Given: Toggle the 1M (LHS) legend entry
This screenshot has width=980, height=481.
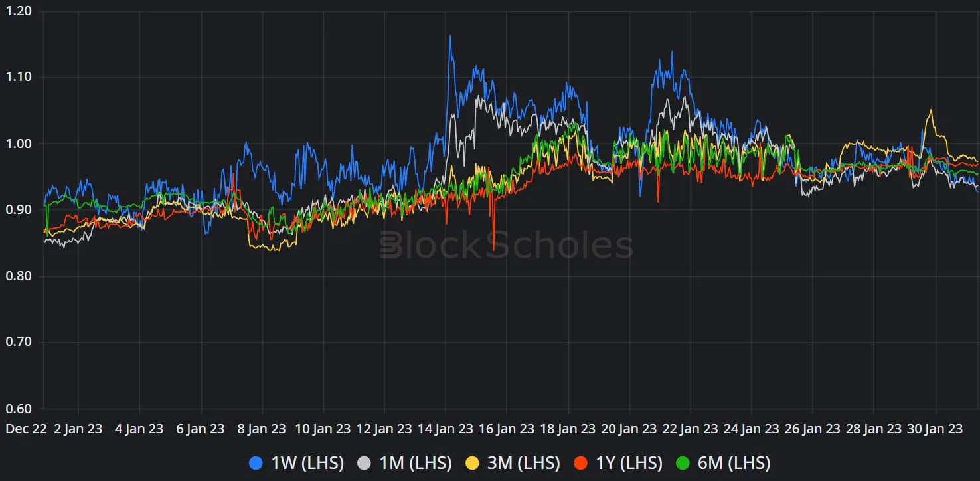Looking at the screenshot, I should tap(404, 463).
